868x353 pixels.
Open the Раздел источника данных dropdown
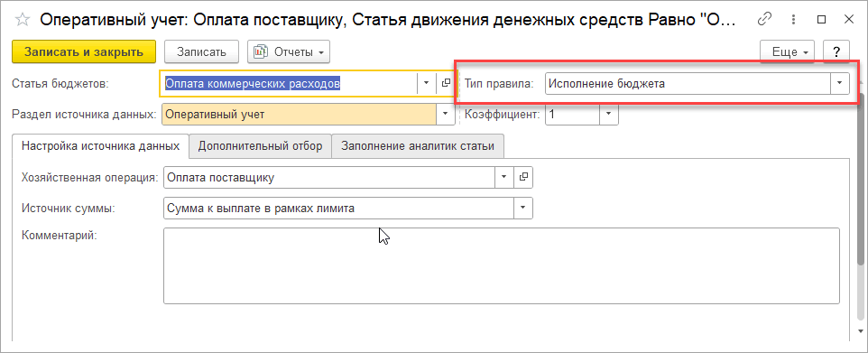click(x=445, y=114)
